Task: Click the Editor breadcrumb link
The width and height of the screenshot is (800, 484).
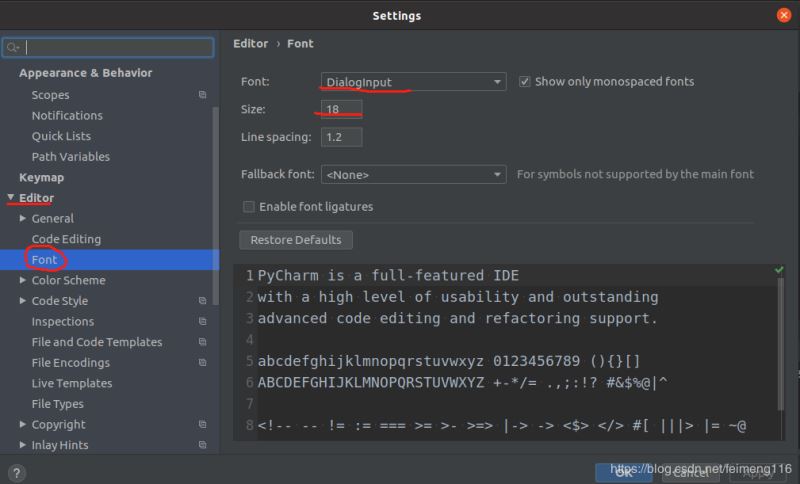Action: pos(250,43)
